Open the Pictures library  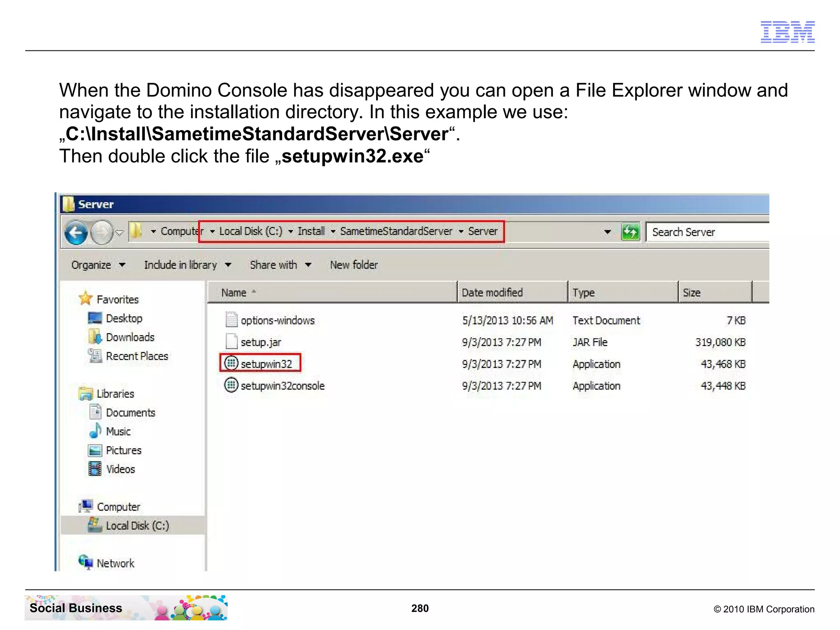point(123,451)
